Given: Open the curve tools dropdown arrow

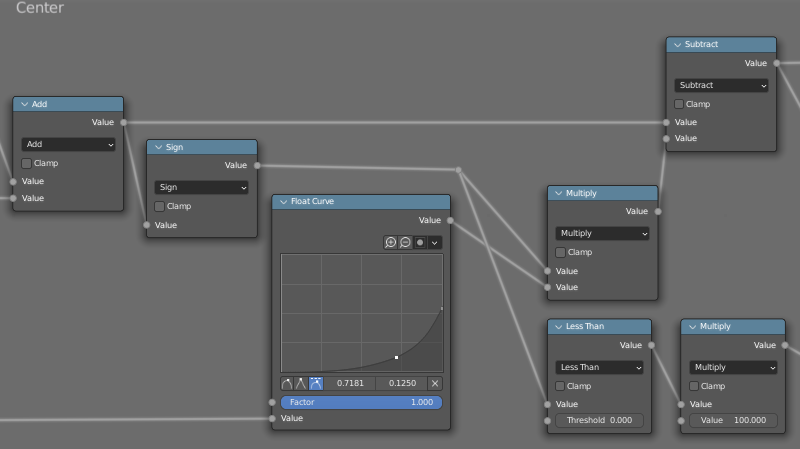Looking at the screenshot, I should 435,242.
